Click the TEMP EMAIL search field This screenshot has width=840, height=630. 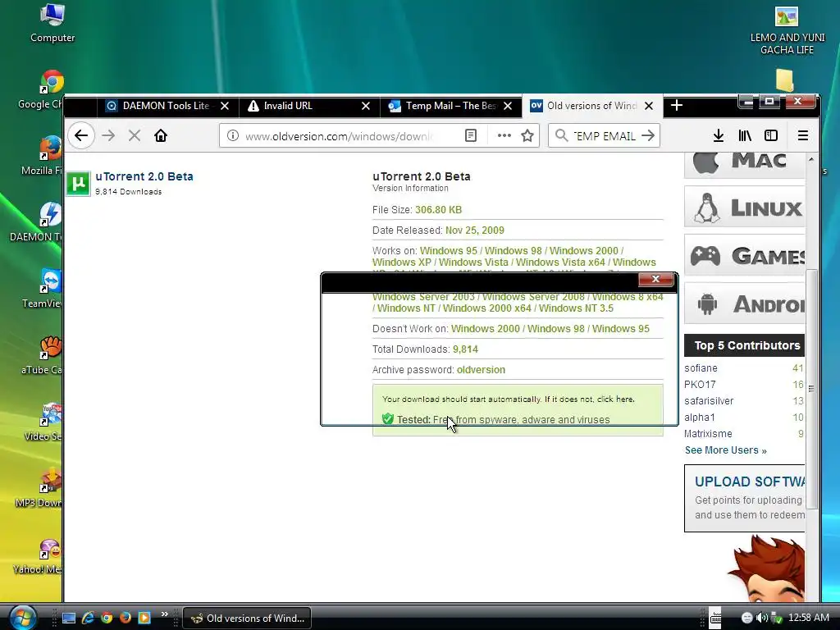pyautogui.click(x=604, y=136)
